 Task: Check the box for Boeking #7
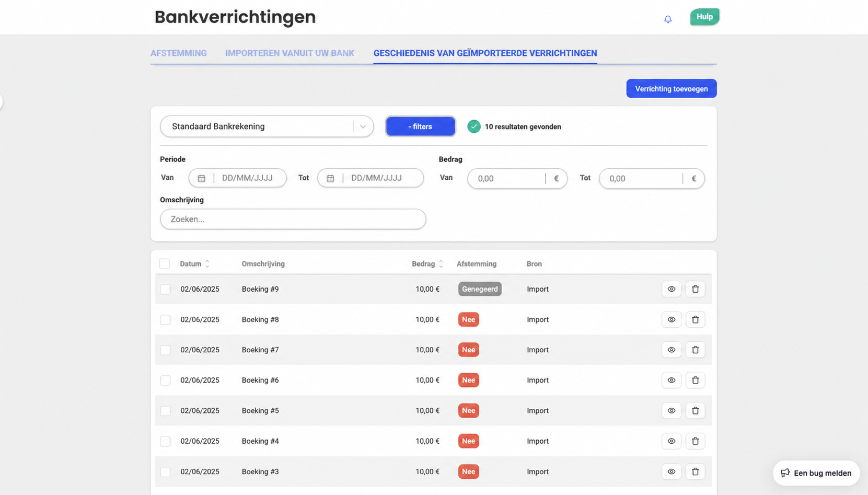(165, 350)
